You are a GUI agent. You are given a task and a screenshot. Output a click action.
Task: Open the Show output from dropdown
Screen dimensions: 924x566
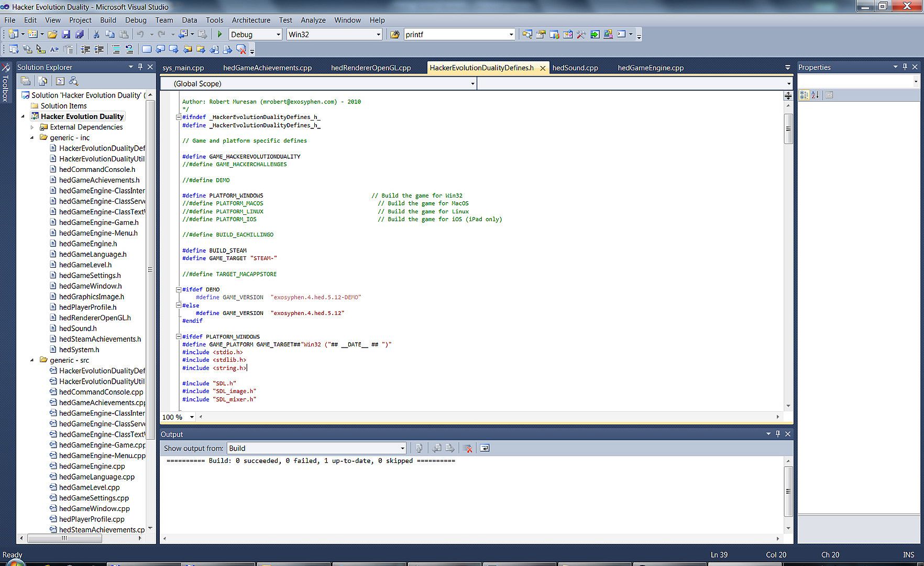(x=402, y=448)
